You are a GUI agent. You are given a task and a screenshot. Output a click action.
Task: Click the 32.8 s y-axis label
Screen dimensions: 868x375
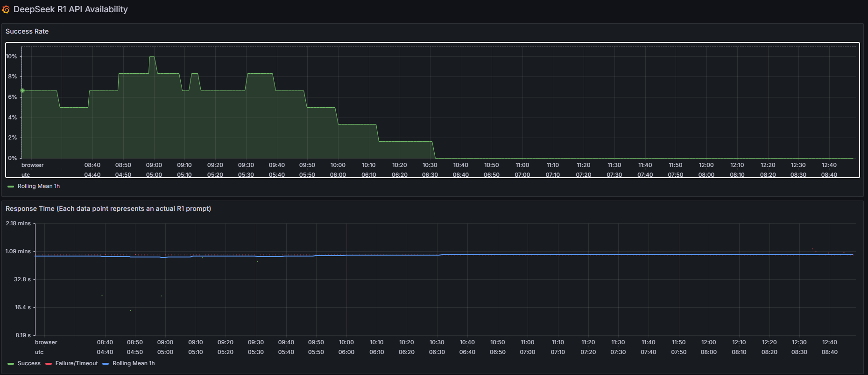pyautogui.click(x=22, y=279)
